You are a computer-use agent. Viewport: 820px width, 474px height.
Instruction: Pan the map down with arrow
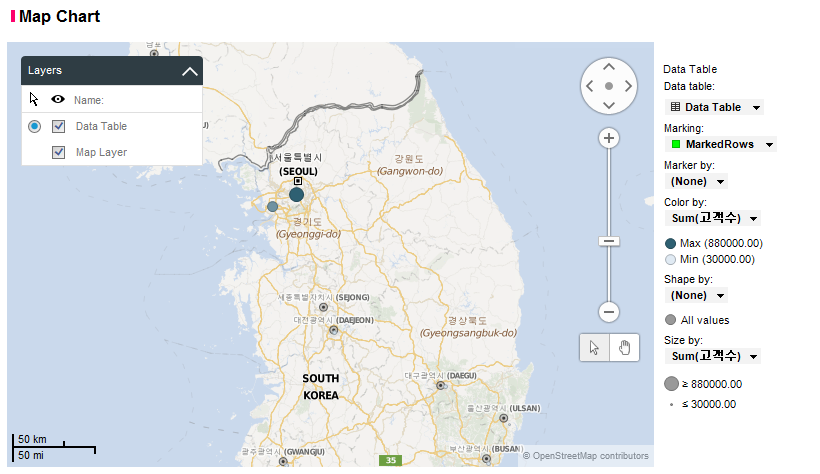(x=609, y=105)
